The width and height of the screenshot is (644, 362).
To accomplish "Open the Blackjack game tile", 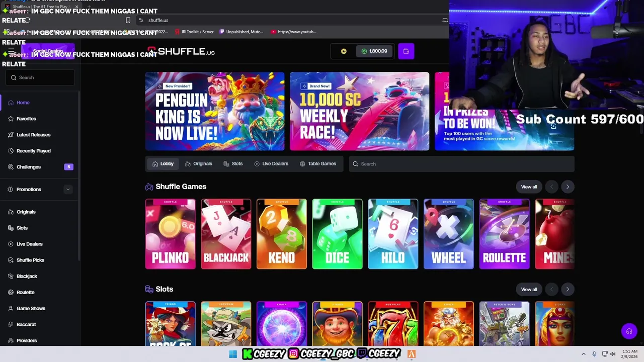I will coord(226,234).
